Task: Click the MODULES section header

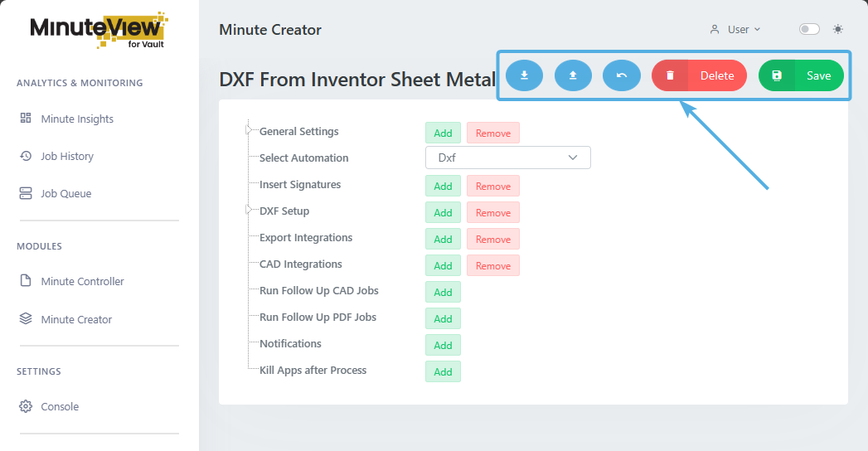Action: coord(39,246)
